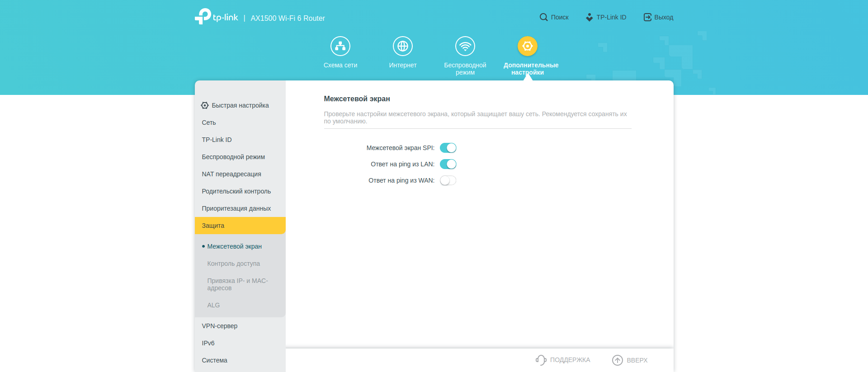The height and width of the screenshot is (372, 868).
Task: Click the Поиск magnifier icon
Action: click(x=543, y=17)
